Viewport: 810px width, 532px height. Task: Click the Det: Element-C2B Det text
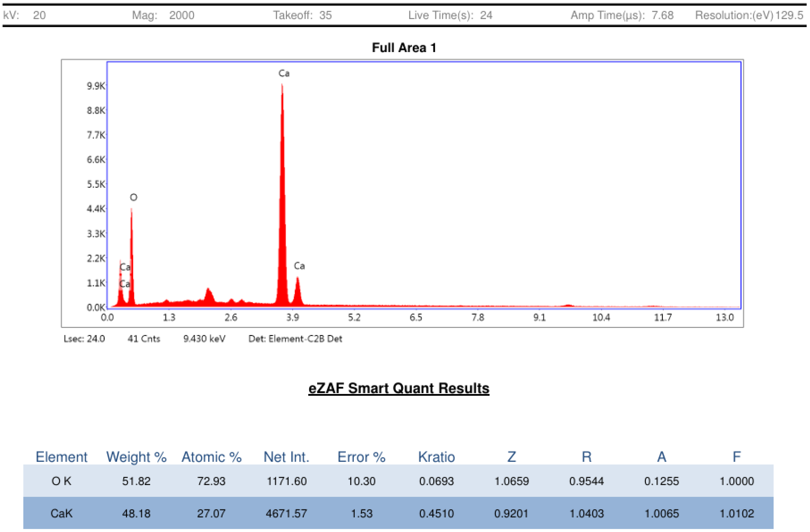(x=295, y=339)
